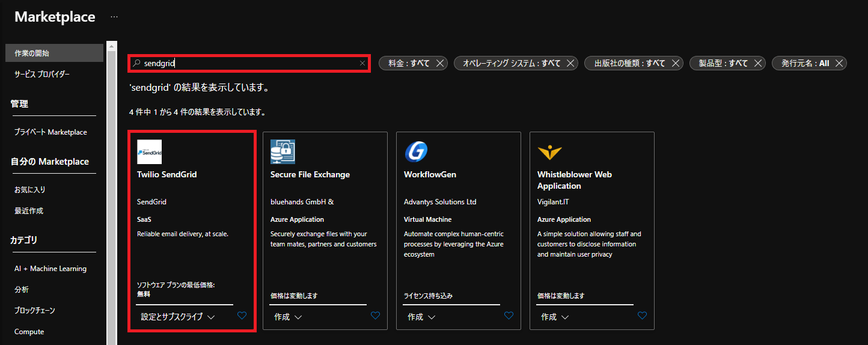Remove the 料金 filter
The width and height of the screenshot is (868, 345).
(440, 63)
